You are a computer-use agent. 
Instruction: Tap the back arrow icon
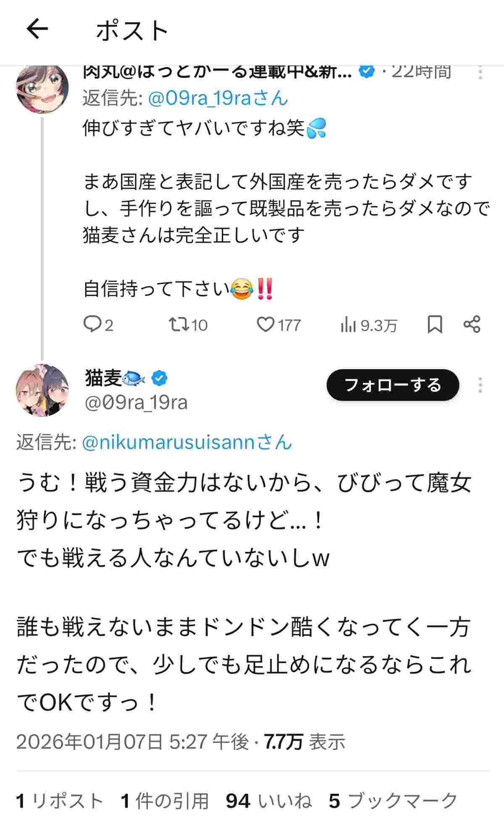pyautogui.click(x=37, y=30)
